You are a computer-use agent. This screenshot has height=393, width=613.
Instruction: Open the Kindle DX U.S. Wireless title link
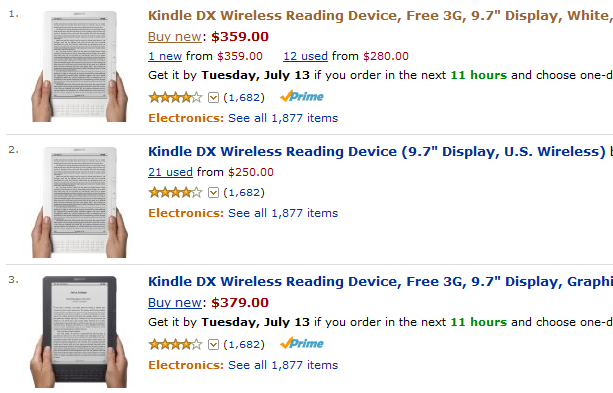(x=377, y=152)
